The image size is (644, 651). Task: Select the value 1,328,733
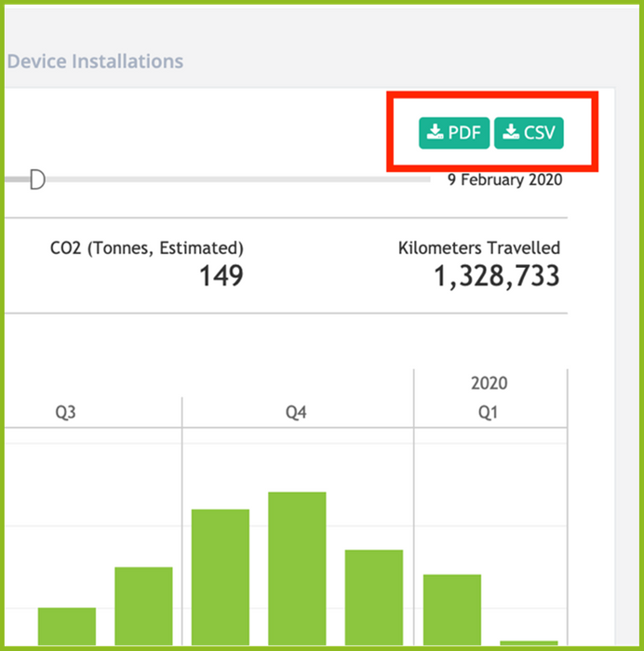pos(497,276)
